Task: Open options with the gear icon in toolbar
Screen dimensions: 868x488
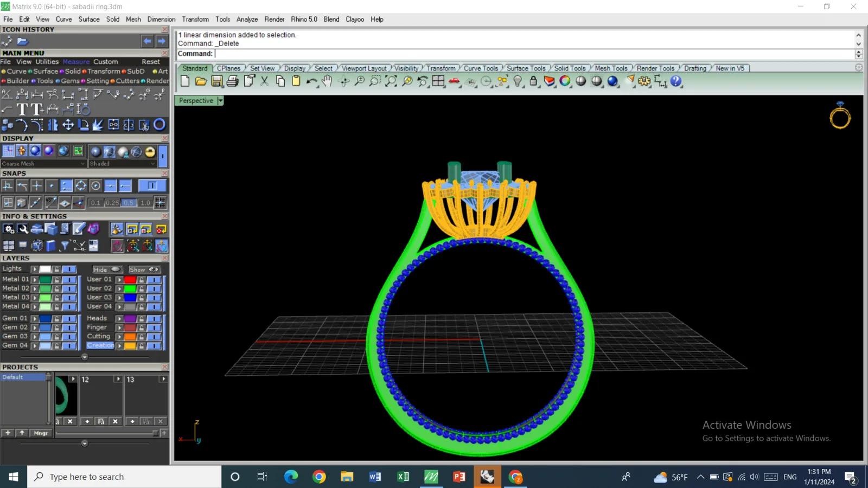Action: tap(644, 81)
